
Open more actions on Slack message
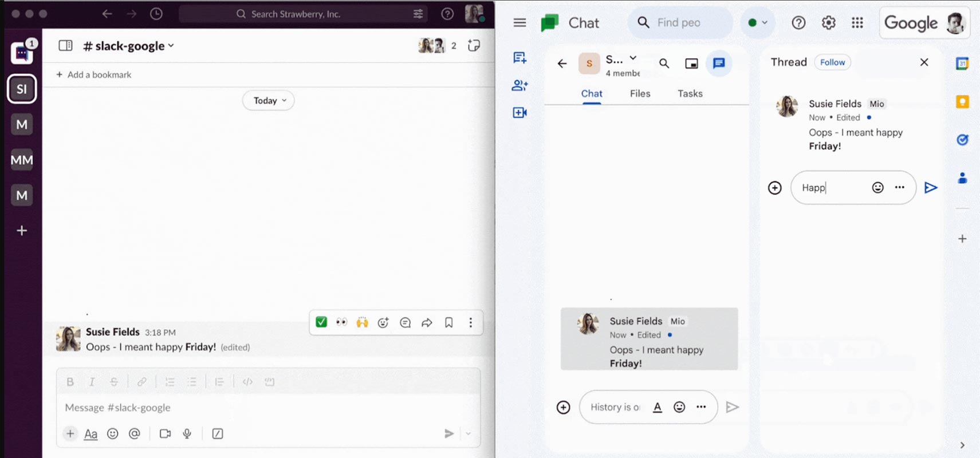[470, 322]
